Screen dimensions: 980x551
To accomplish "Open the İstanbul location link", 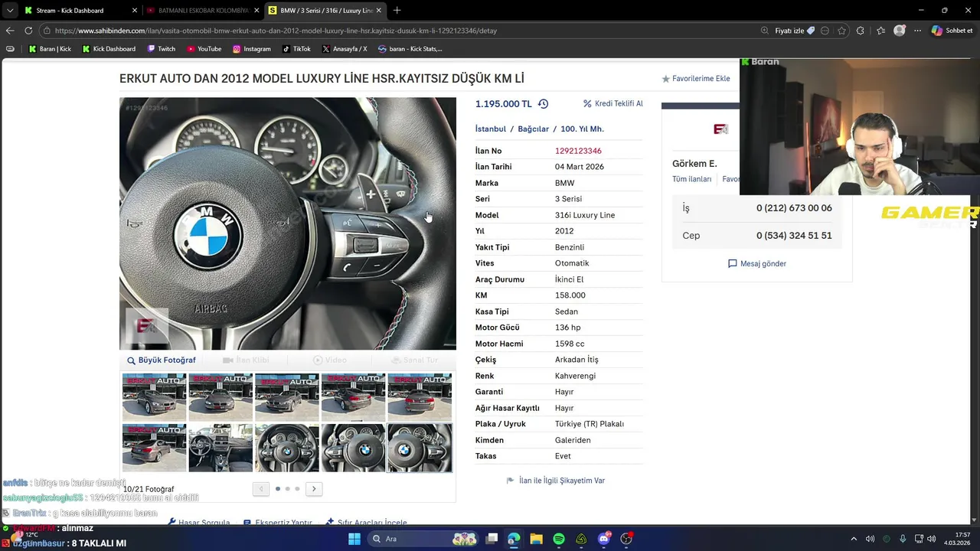I will click(x=491, y=129).
